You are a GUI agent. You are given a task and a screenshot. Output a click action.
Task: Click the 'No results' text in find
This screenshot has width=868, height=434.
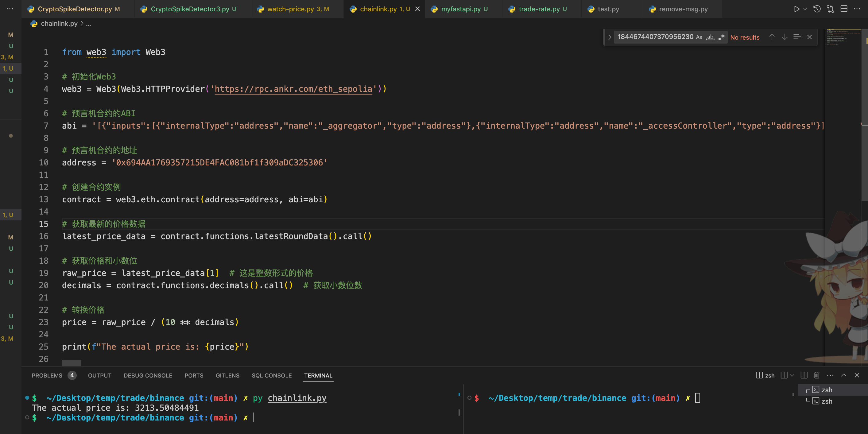(x=745, y=37)
